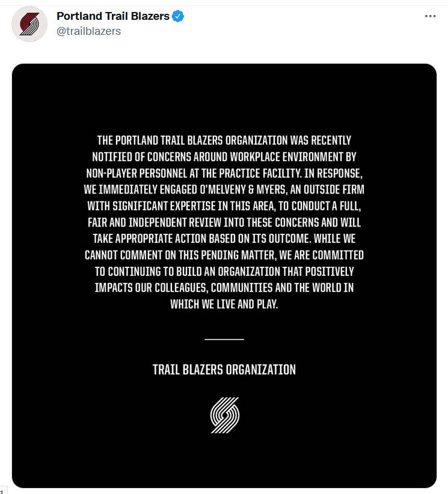Click the statement's first line about Portland organization

224,141
